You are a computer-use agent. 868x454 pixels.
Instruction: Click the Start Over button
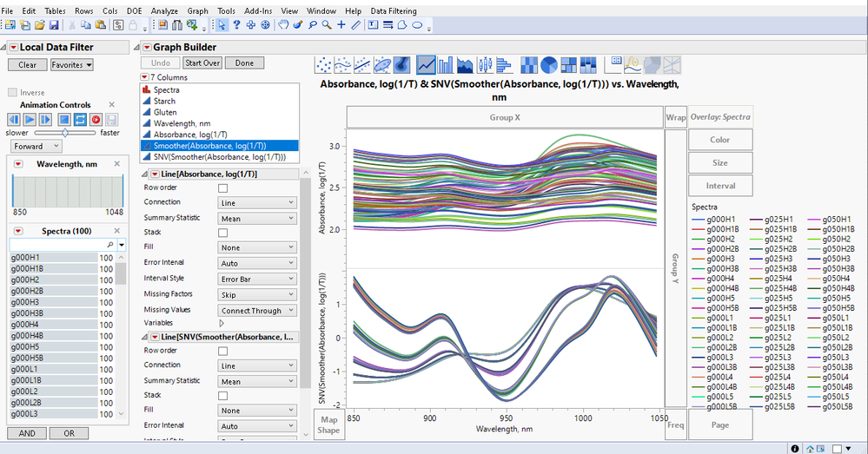pyautogui.click(x=202, y=63)
